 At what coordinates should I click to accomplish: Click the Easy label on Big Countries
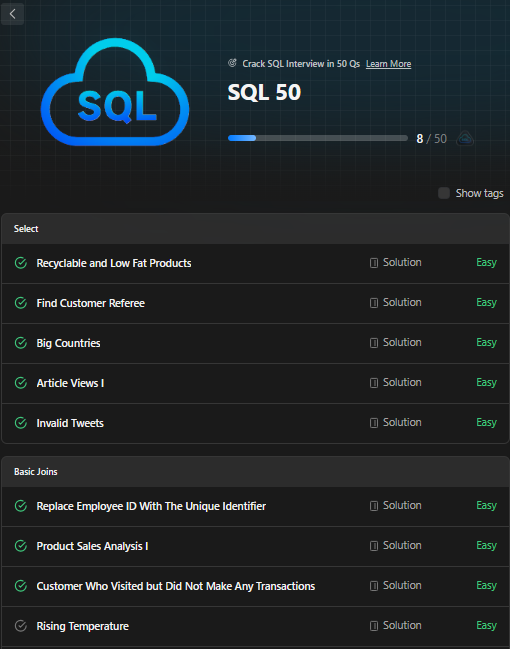coord(486,343)
